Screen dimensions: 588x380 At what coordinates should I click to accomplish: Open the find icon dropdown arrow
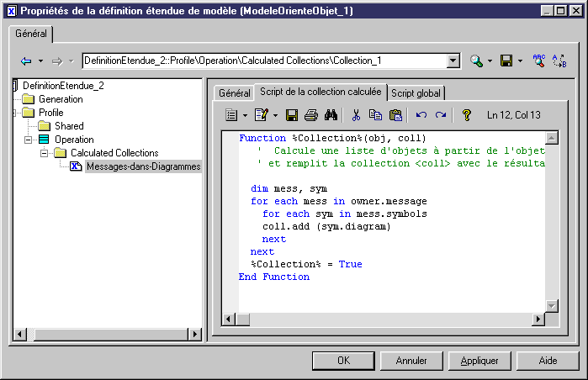coord(490,61)
